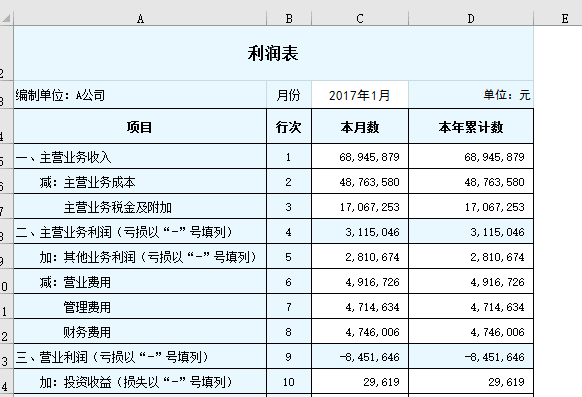This screenshot has height=397, width=582.
Task: Click the 2017年1月 month cell
Action: point(360,95)
